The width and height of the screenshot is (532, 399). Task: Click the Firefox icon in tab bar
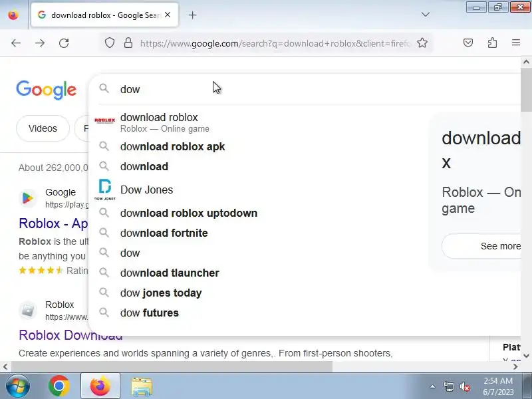13,15
